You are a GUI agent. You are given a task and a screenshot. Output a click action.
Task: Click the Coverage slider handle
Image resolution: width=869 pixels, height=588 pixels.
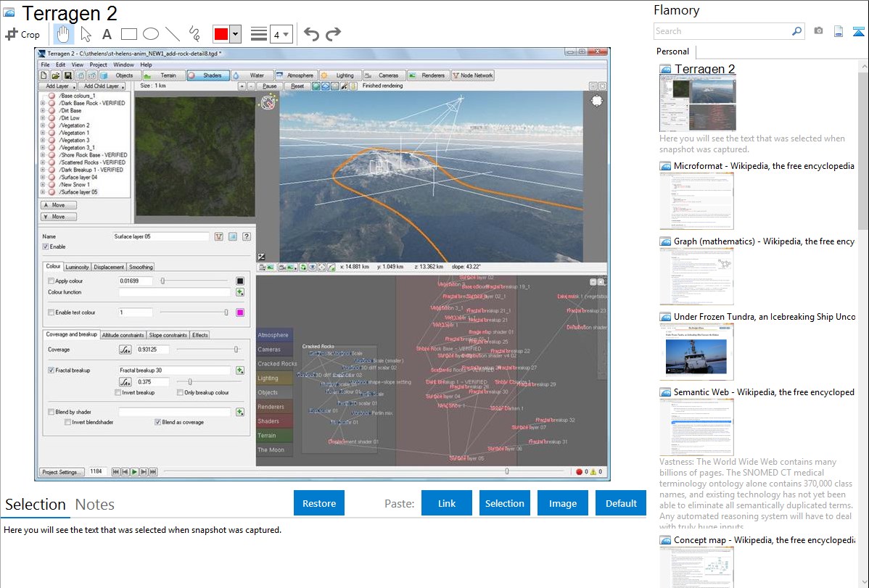[236, 349]
